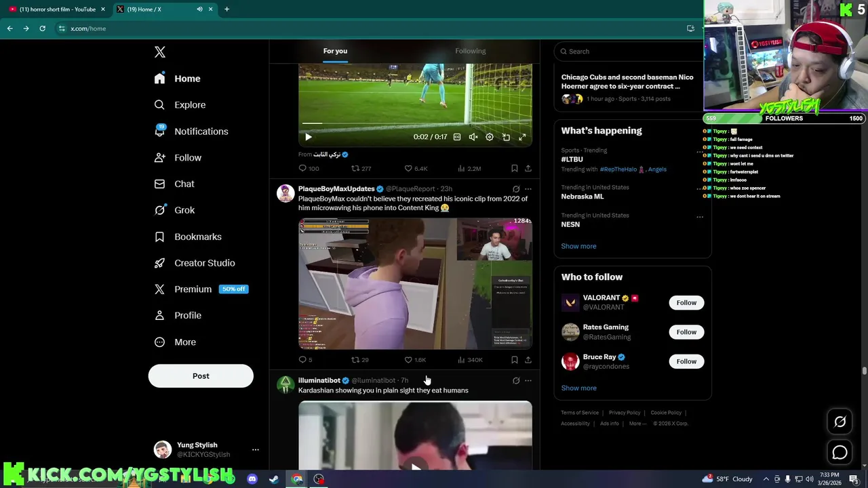View analytics of the 2.2M views post
868x488 pixels.
pyautogui.click(x=469, y=168)
